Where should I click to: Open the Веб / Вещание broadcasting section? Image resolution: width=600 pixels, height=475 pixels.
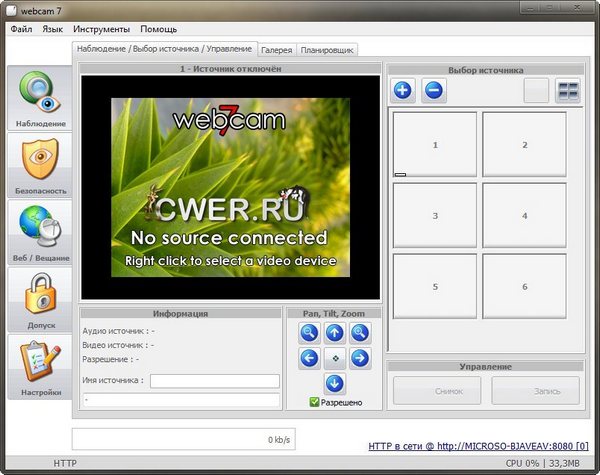(x=40, y=232)
